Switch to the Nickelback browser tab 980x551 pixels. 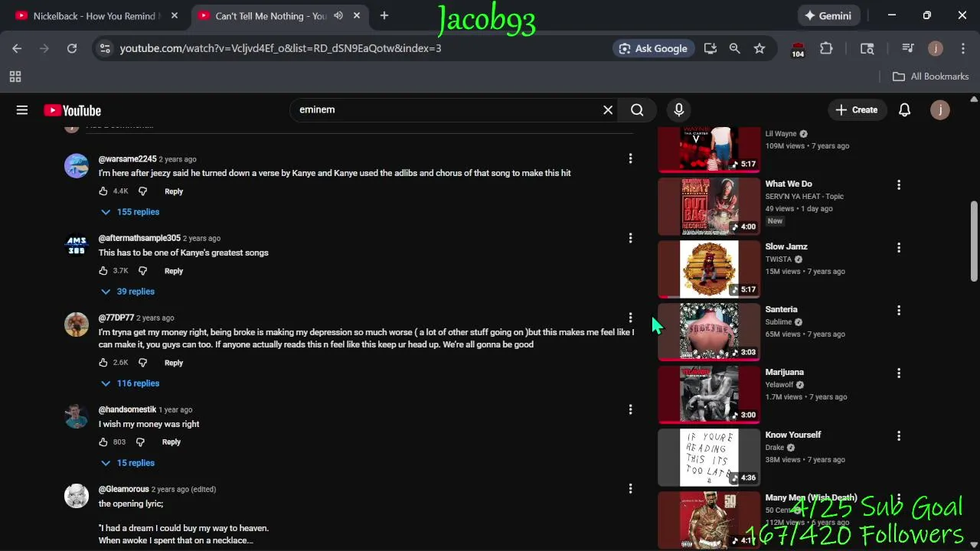[x=96, y=16]
